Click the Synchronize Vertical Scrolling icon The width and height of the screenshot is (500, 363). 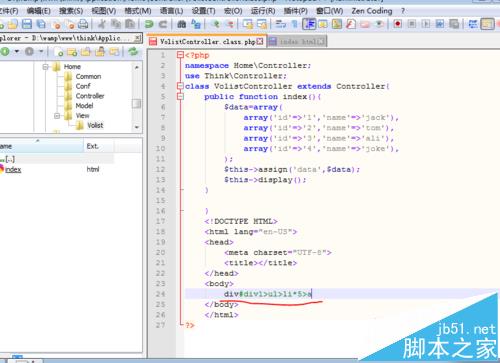click(x=248, y=24)
